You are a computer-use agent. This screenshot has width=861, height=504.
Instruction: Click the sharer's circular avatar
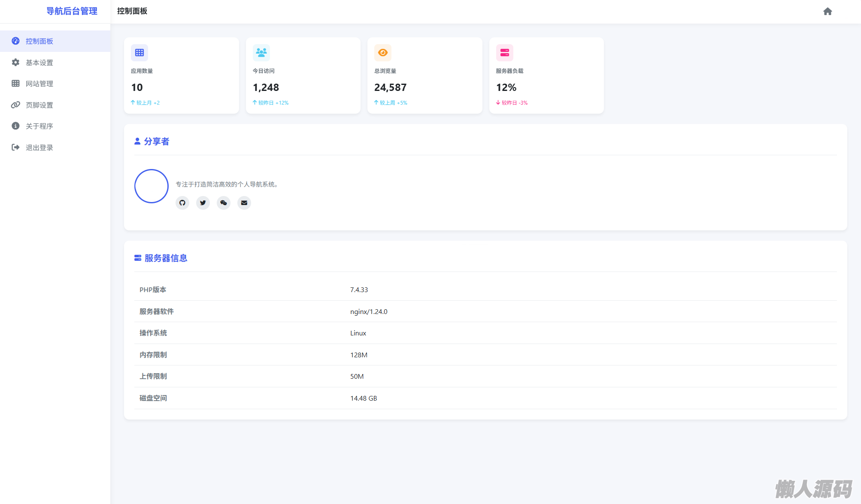[x=152, y=186]
